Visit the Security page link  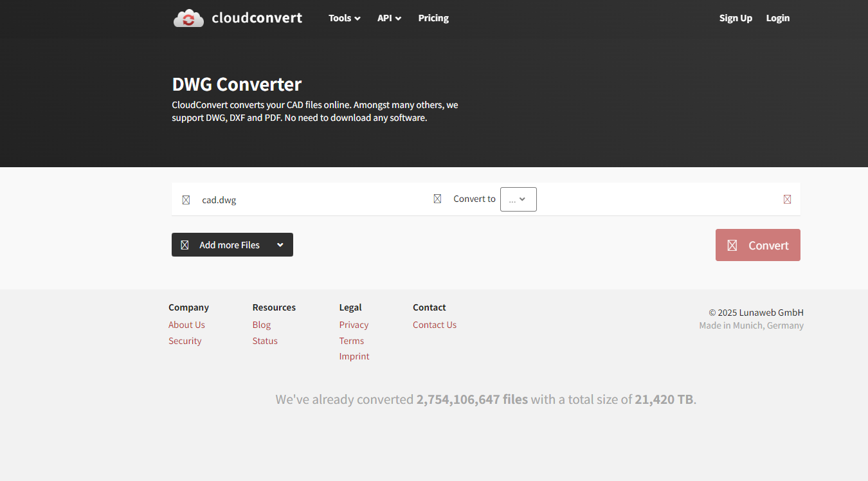(185, 341)
